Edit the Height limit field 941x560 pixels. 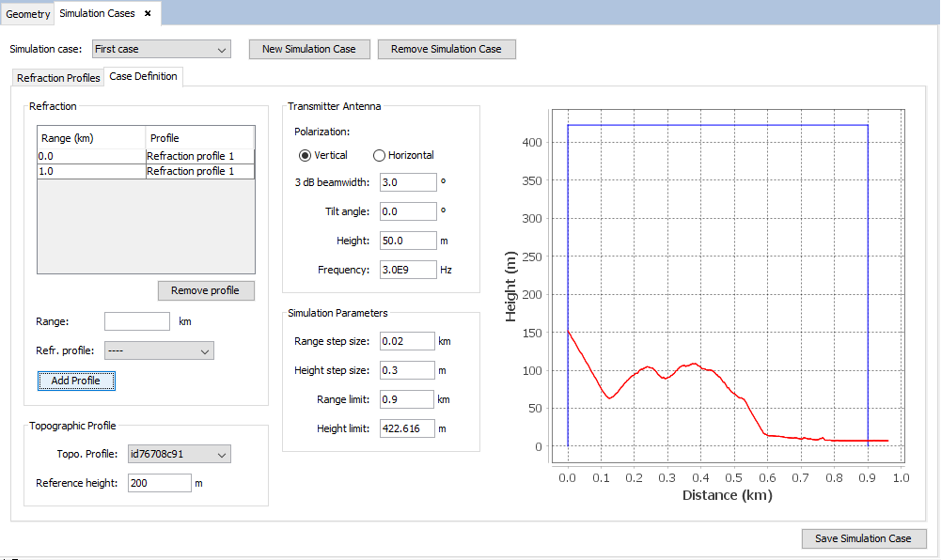tap(406, 428)
